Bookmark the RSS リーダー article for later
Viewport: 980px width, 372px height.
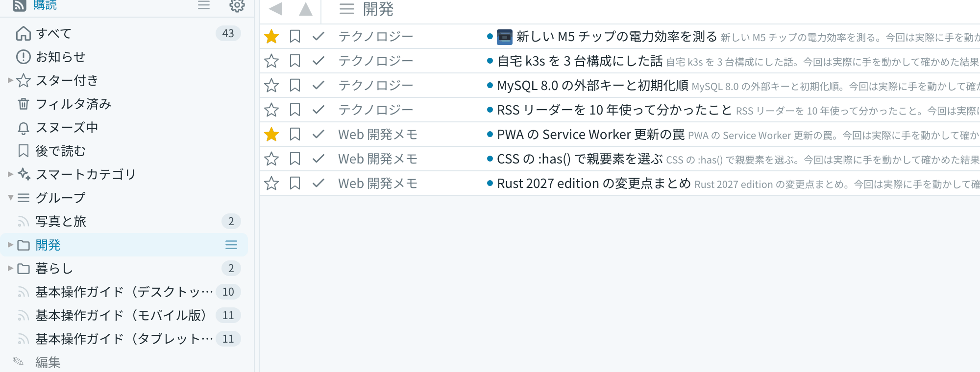point(295,110)
